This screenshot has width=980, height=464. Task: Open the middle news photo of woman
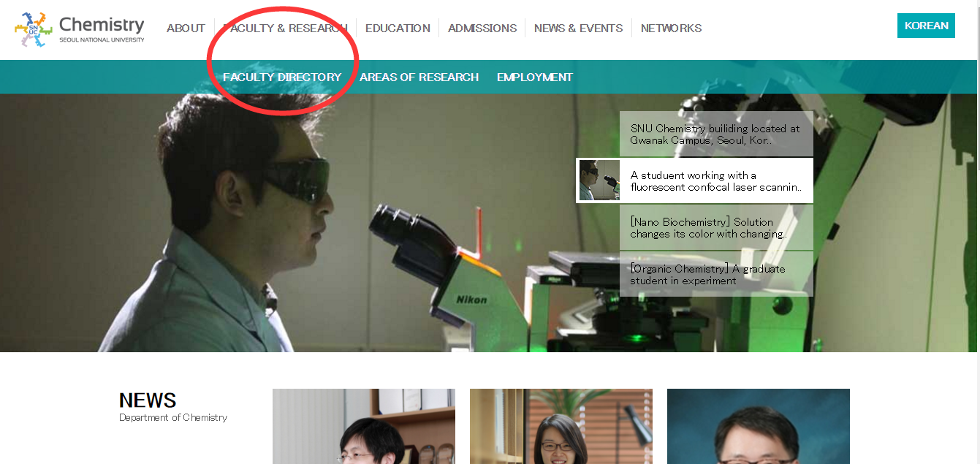(561, 426)
